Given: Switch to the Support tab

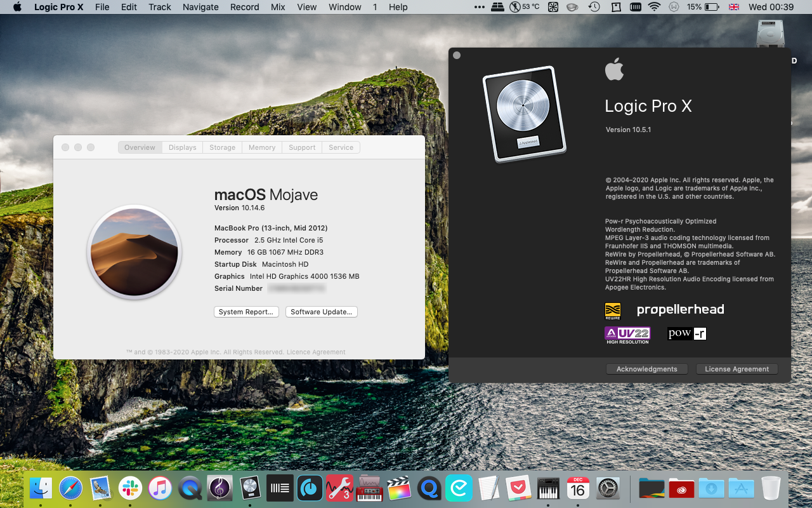Looking at the screenshot, I should 302,147.
